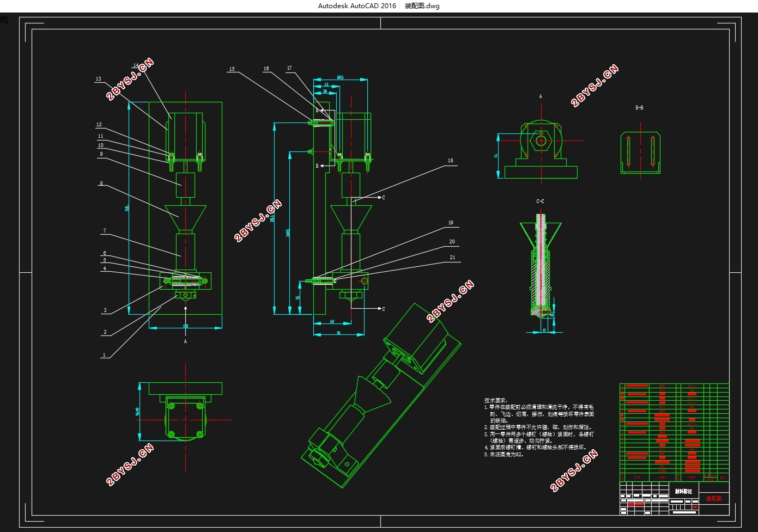Click the note line starting '2.装配过程中零件'

point(538,427)
